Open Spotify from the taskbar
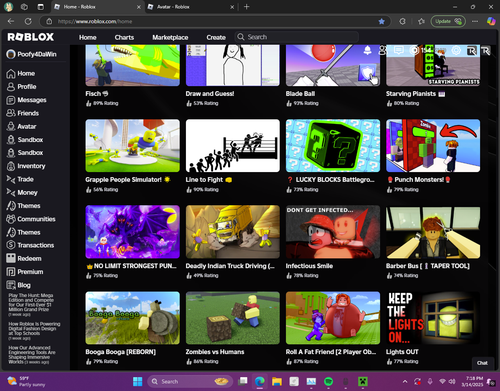The image size is (500, 391). [x=328, y=381]
